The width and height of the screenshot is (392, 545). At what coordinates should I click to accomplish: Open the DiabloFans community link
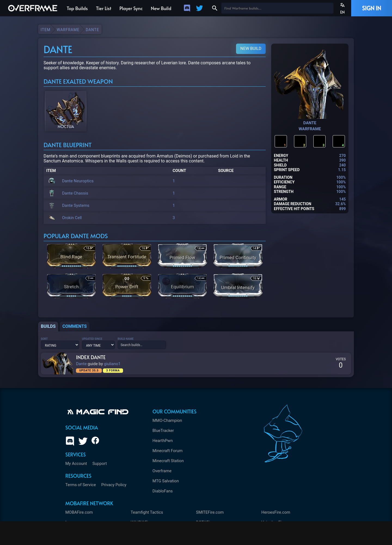point(163,491)
